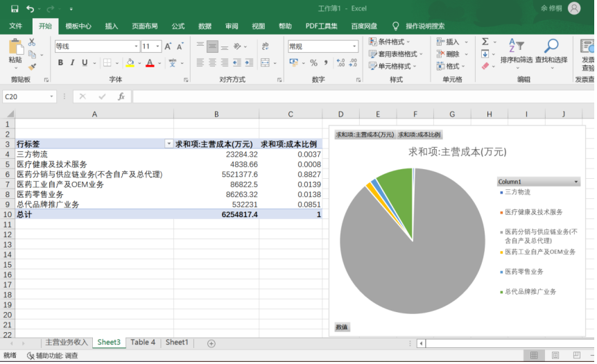This screenshot has width=597, height=364.
Task: Open the row labels filter dropdown
Action: [168, 144]
